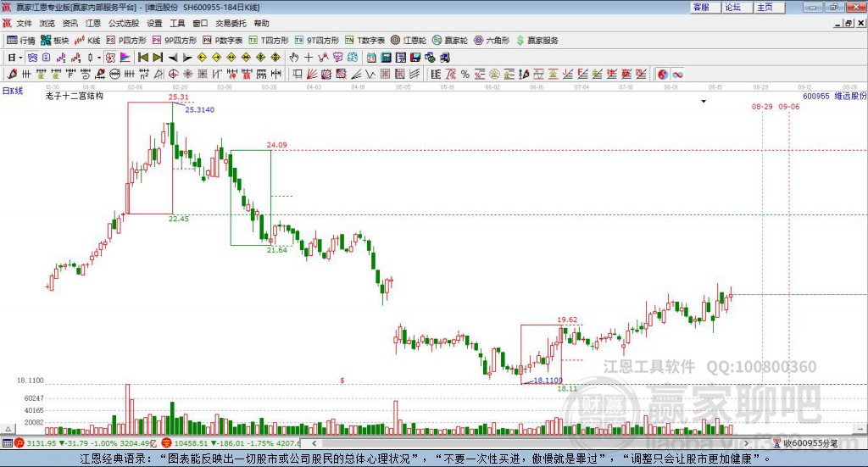This screenshot has height=467, width=868.
Task: Open the 板块 sector view
Action: [54, 41]
